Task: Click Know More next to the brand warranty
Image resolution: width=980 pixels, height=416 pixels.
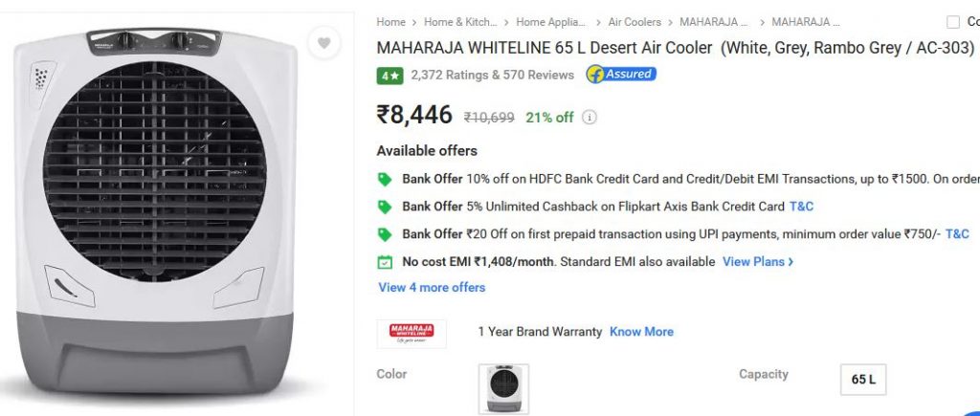Action: click(x=641, y=332)
